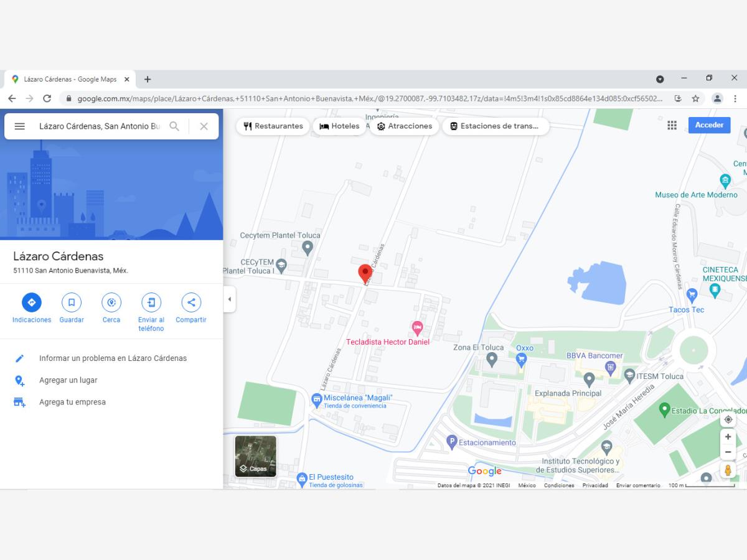Open the Google Maps hamburger menu
The height and width of the screenshot is (560, 747).
19,126
